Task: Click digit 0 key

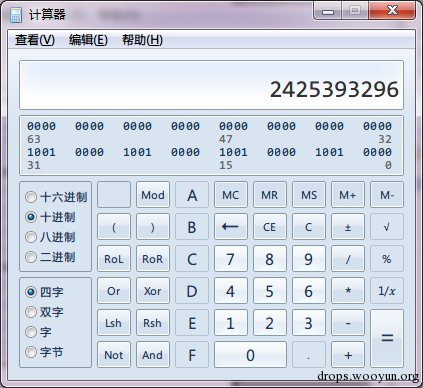Action: tap(250, 355)
